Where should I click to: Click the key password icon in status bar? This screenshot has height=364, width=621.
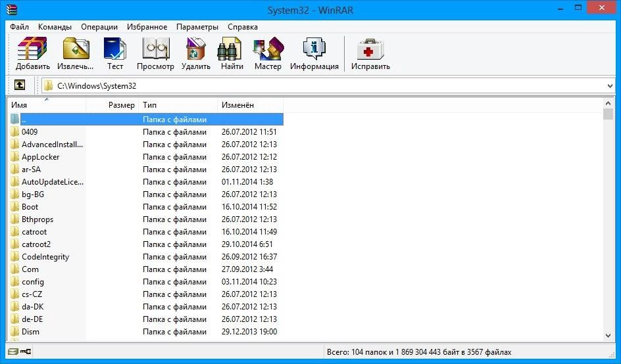tap(26, 352)
